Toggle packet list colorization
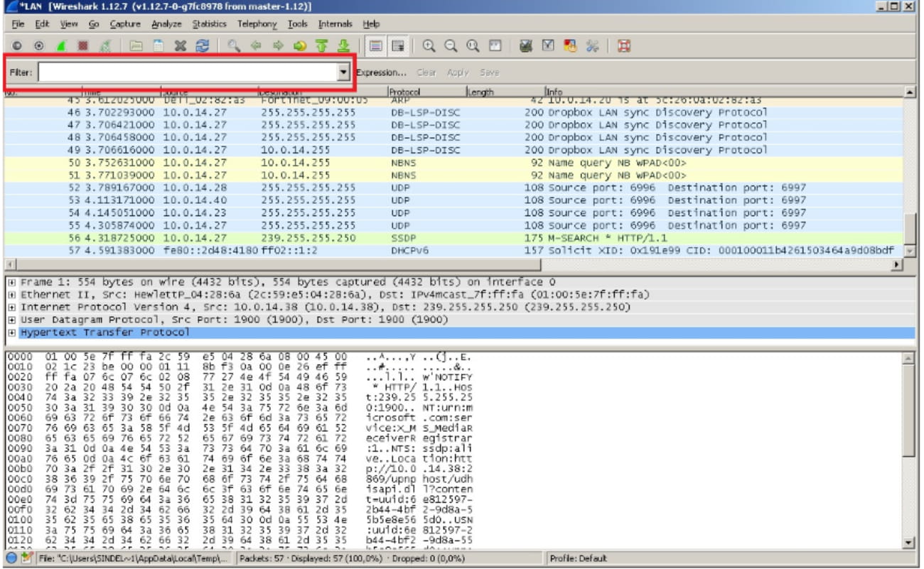 (375, 46)
